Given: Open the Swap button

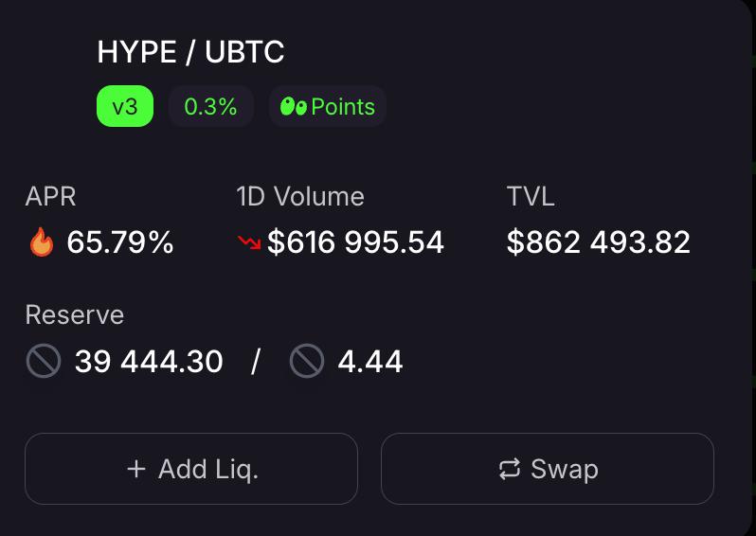Looking at the screenshot, I should point(548,469).
